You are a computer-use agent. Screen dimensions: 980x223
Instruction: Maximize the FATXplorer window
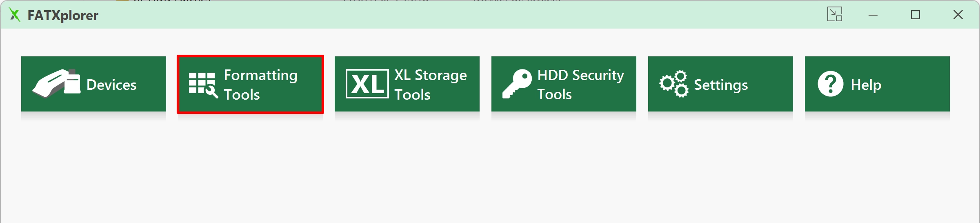click(916, 15)
